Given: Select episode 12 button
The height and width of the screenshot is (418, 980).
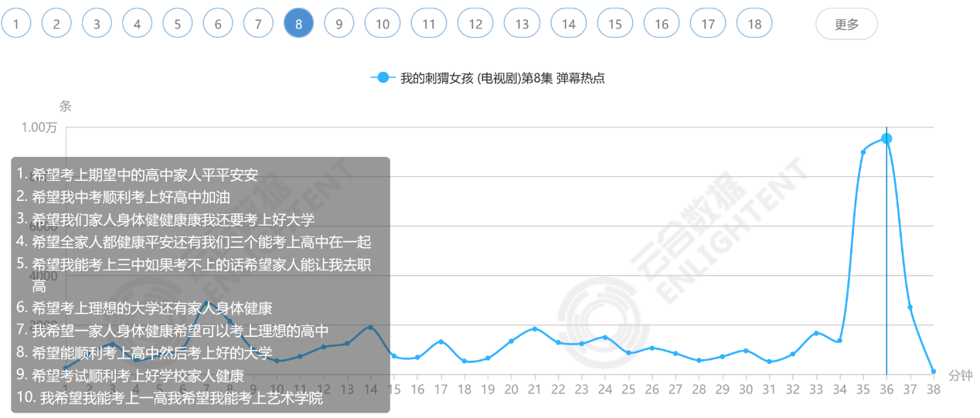Looking at the screenshot, I should tap(475, 24).
